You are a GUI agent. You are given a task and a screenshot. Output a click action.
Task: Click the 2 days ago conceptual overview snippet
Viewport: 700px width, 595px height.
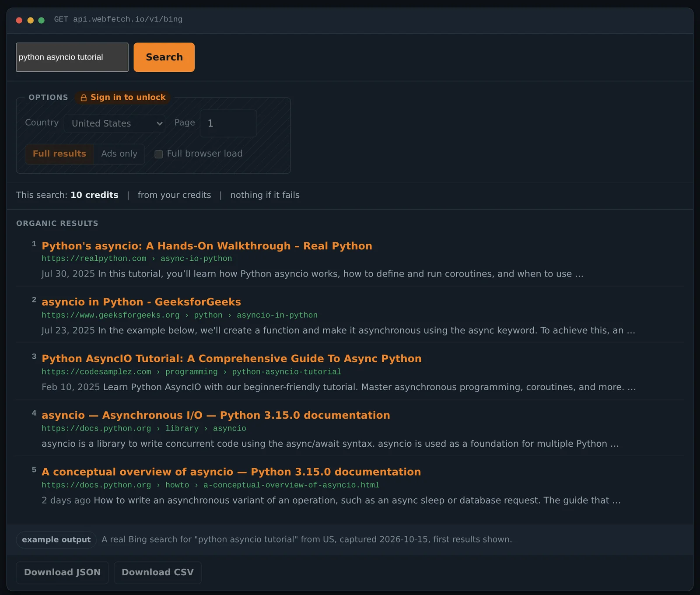pyautogui.click(x=331, y=500)
